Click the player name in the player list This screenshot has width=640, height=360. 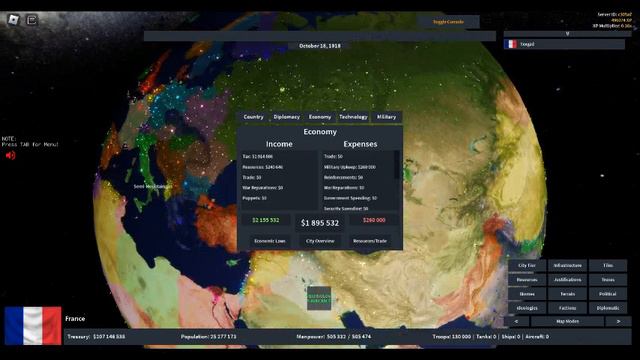527,44
